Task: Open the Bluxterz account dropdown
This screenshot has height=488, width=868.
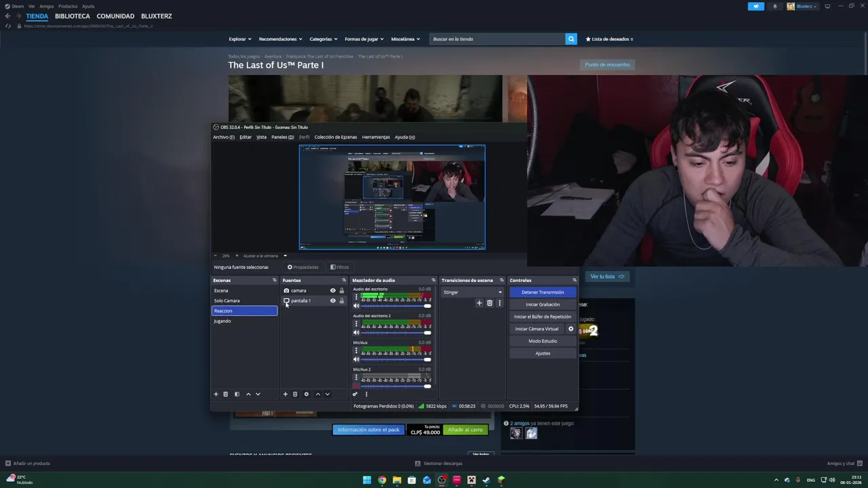Action: [802, 6]
